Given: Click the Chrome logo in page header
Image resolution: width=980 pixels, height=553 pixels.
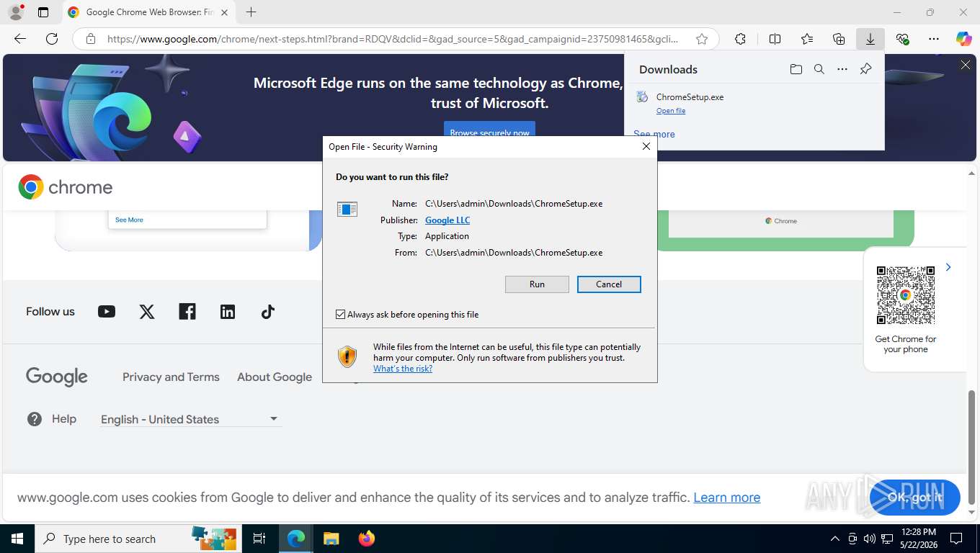Looking at the screenshot, I should [66, 187].
